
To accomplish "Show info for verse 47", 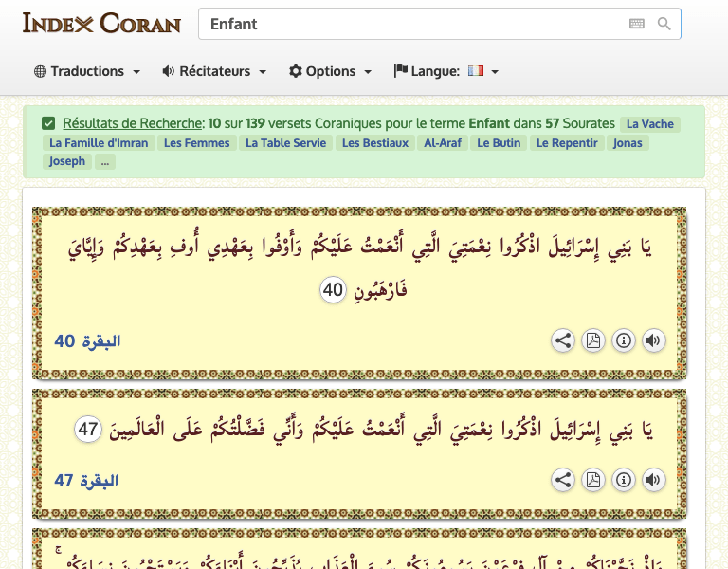I will (623, 481).
